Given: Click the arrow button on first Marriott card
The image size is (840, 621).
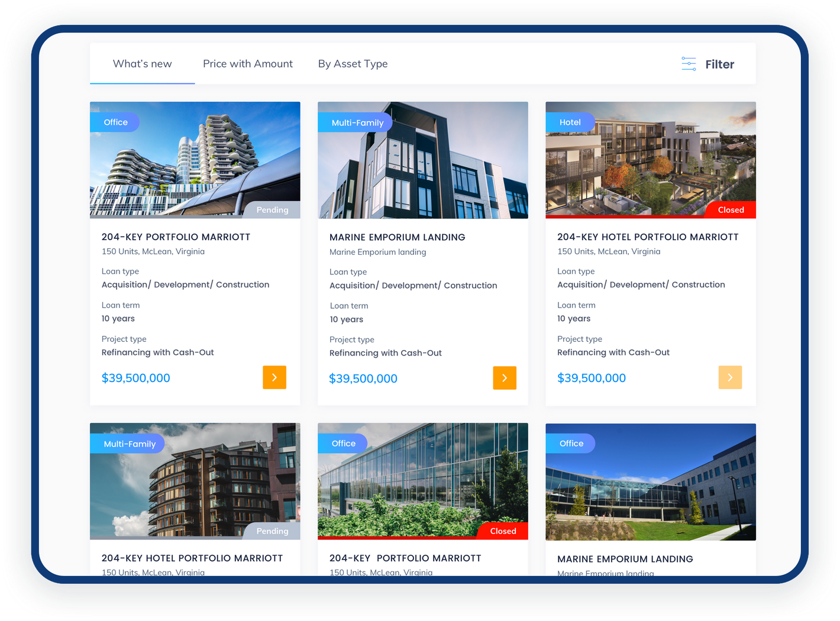Looking at the screenshot, I should [x=274, y=377].
